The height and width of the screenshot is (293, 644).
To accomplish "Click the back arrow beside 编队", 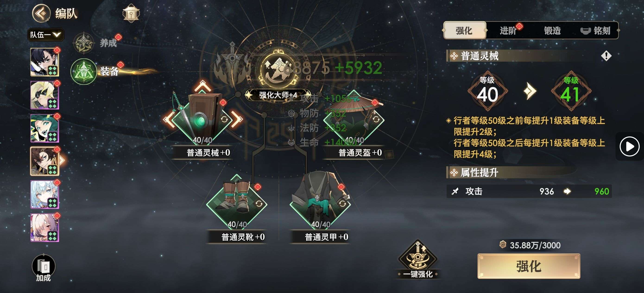I will [x=41, y=13].
